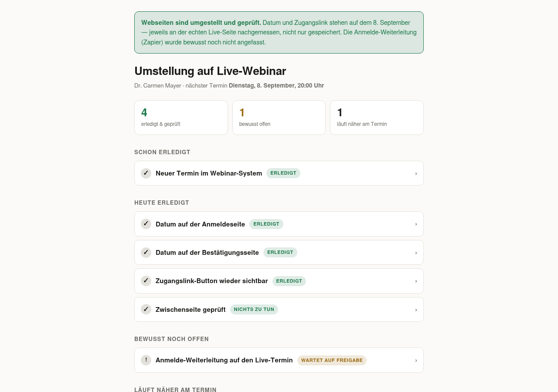Open the '4 erledigt & geprüft' summary card
Image resolution: width=558 pixels, height=392 pixels.
point(181,118)
